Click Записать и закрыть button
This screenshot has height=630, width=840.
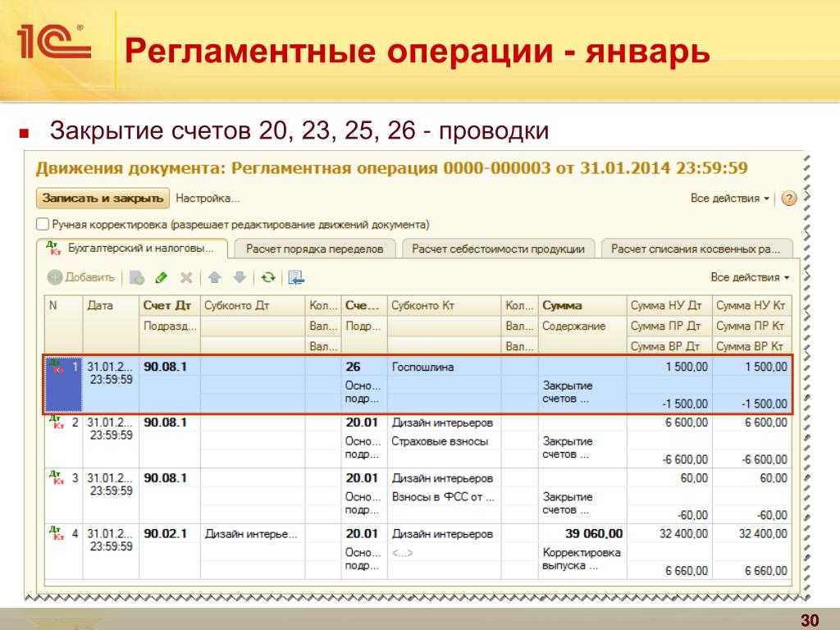coord(103,199)
